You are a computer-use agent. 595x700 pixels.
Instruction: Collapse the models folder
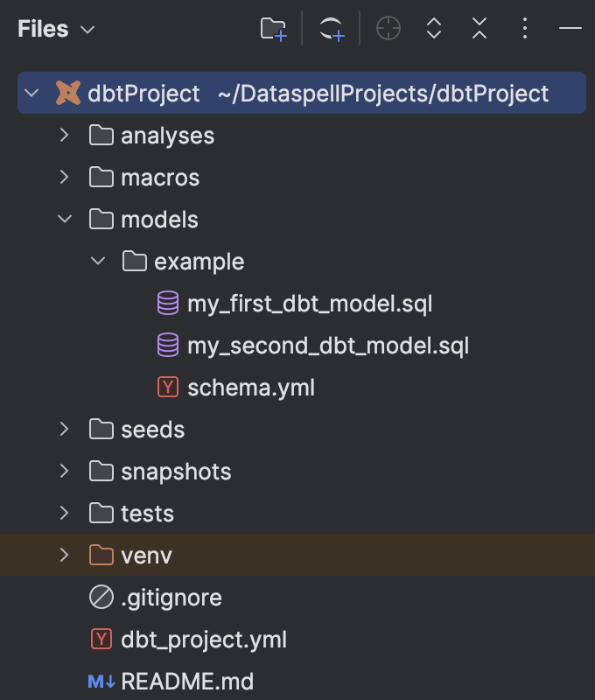(64, 220)
